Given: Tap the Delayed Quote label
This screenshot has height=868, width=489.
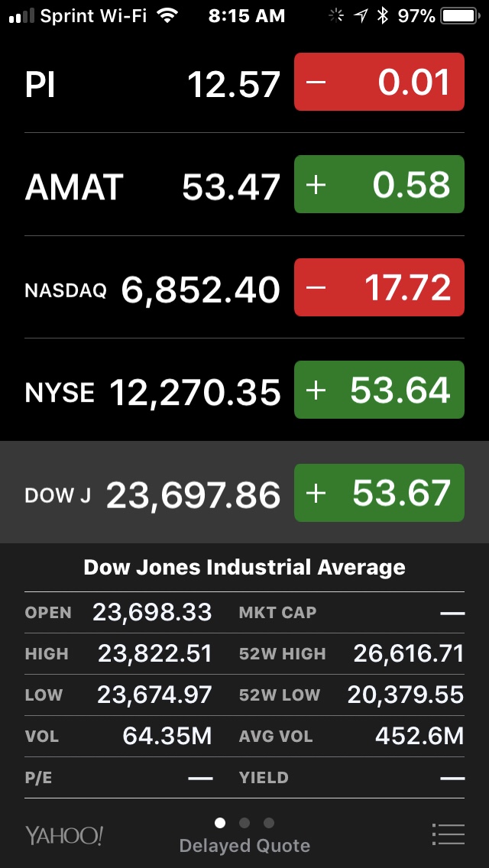Looking at the screenshot, I should (x=244, y=846).
